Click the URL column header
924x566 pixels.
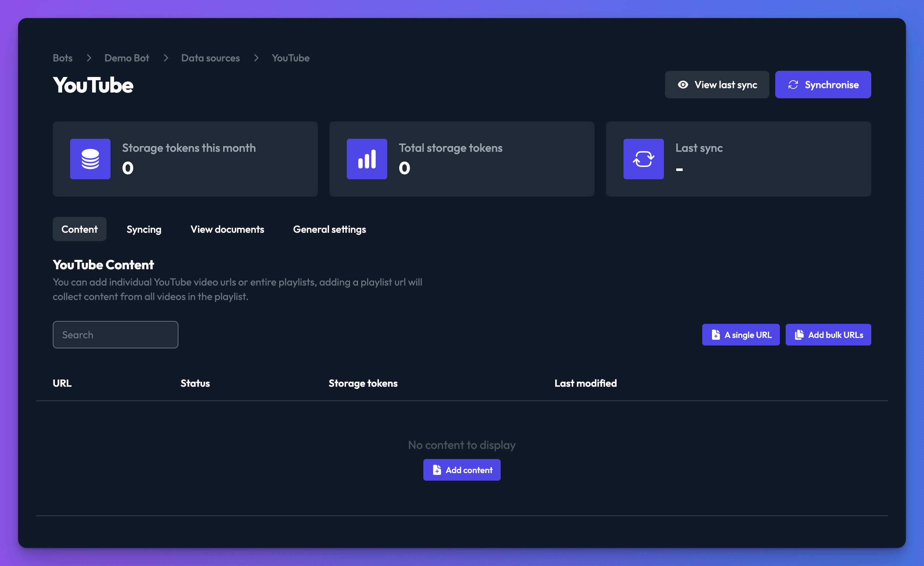[62, 383]
